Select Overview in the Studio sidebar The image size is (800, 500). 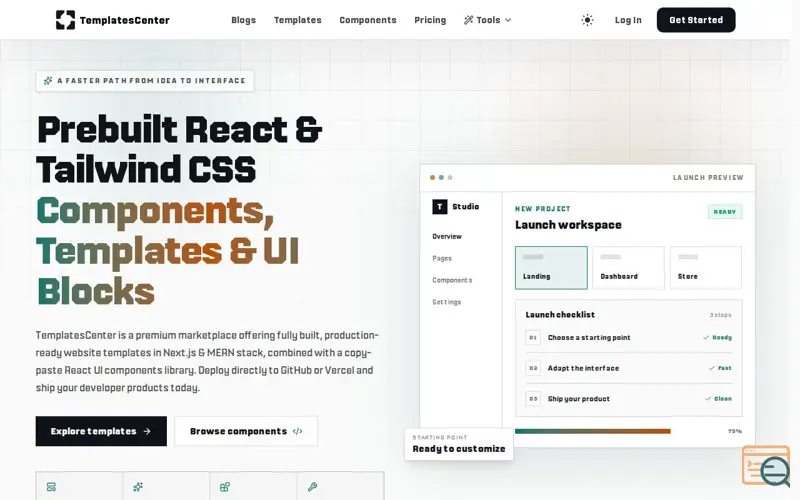pyautogui.click(x=447, y=236)
